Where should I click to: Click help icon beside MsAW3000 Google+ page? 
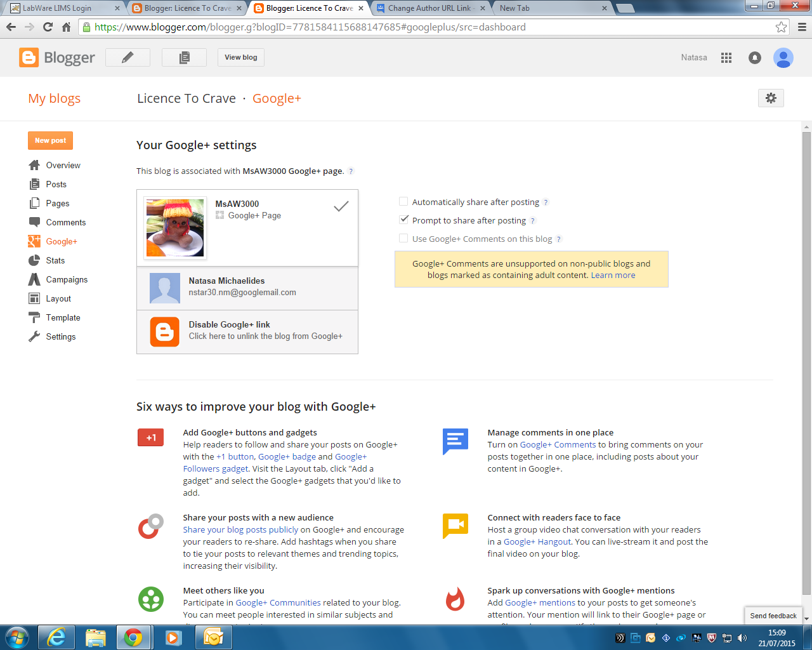pyautogui.click(x=351, y=171)
